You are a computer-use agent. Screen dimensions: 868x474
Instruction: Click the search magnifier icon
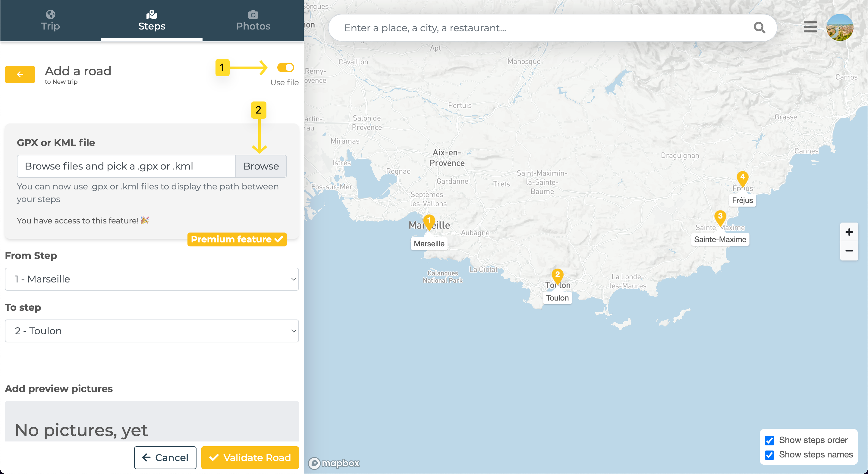(x=759, y=28)
